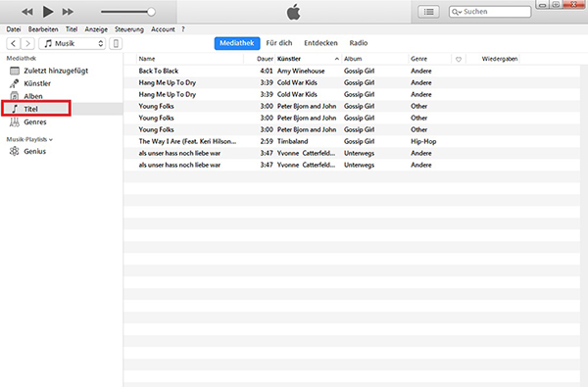This screenshot has width=588, height=387.
Task: Toggle Künstler sort direction arrow
Action: click(x=337, y=59)
